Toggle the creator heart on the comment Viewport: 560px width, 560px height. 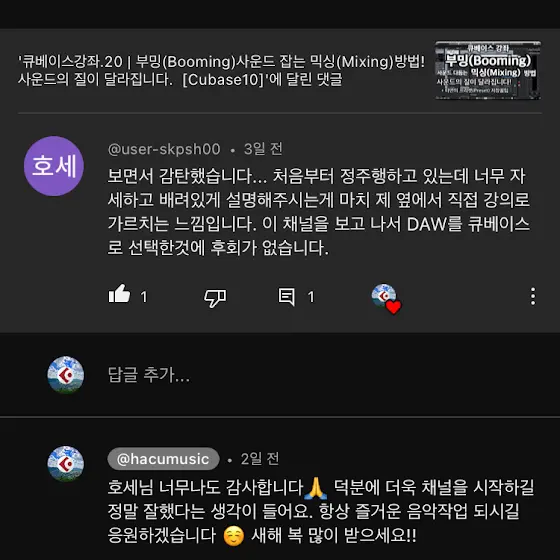[x=386, y=299]
